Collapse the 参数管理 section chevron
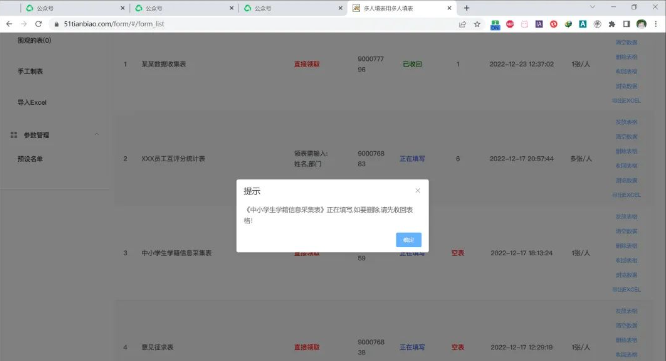This screenshot has height=361, width=666. point(96,135)
